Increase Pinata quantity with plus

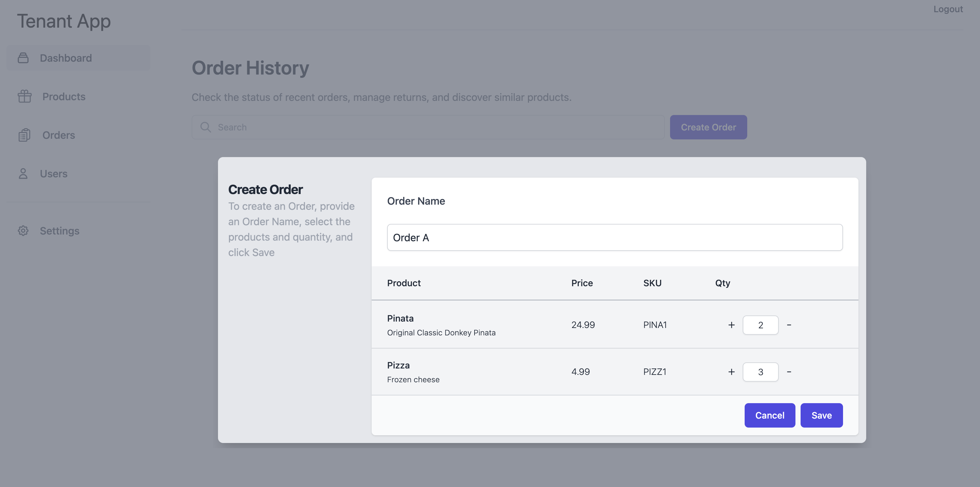tap(731, 325)
